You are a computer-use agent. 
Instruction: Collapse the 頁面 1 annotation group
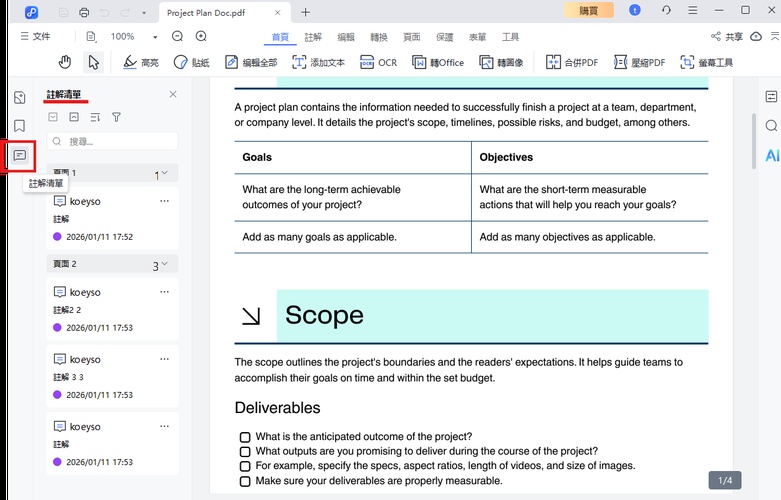click(165, 173)
